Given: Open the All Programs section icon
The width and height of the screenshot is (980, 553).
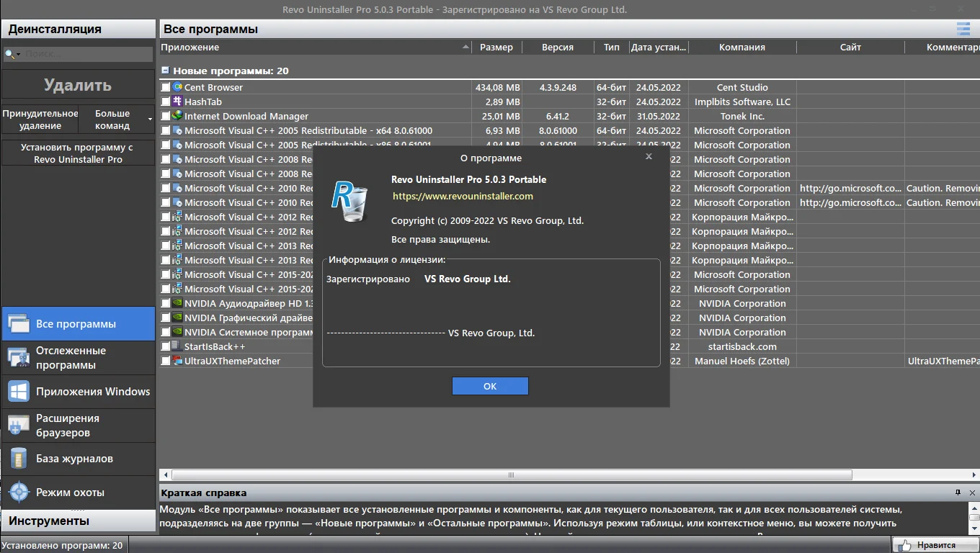Looking at the screenshot, I should [18, 324].
